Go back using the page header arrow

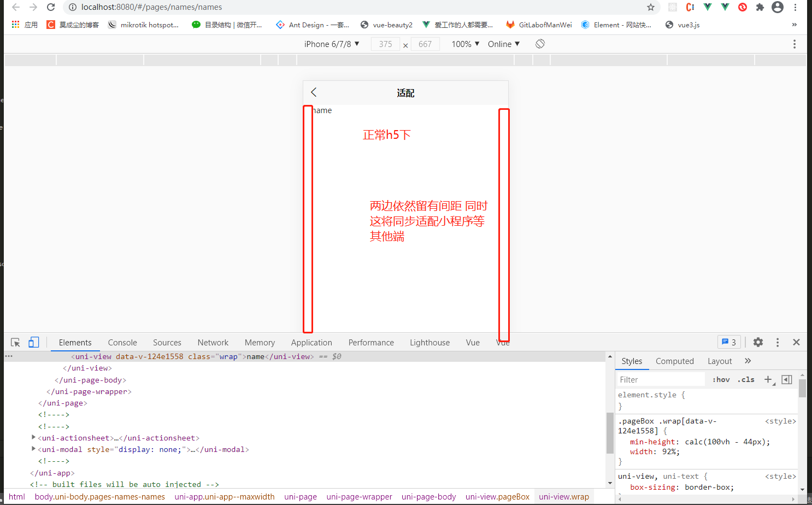click(314, 92)
